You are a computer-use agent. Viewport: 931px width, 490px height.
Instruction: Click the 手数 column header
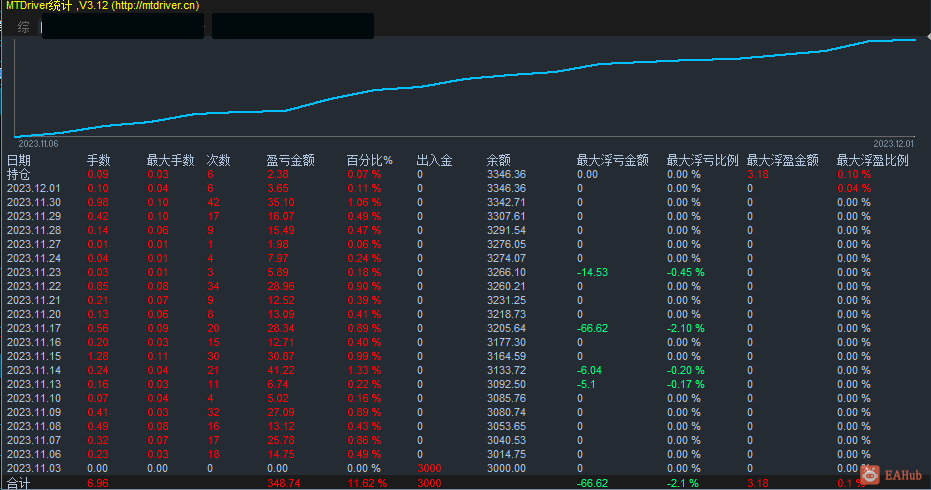pyautogui.click(x=99, y=160)
